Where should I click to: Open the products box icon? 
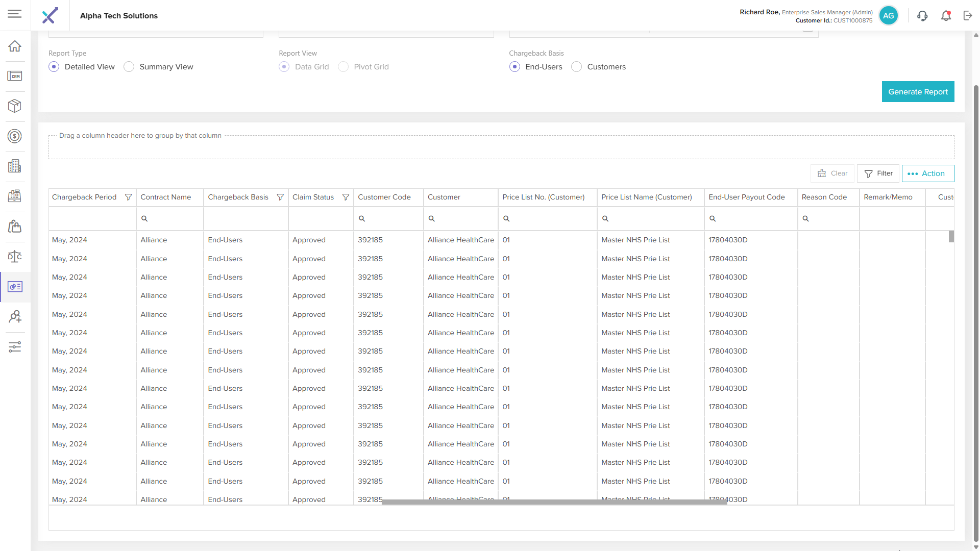pyautogui.click(x=15, y=106)
